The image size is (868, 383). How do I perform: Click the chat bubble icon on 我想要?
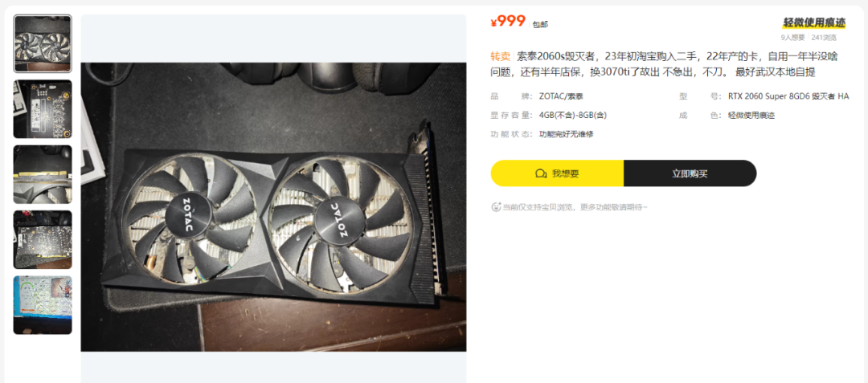(541, 173)
